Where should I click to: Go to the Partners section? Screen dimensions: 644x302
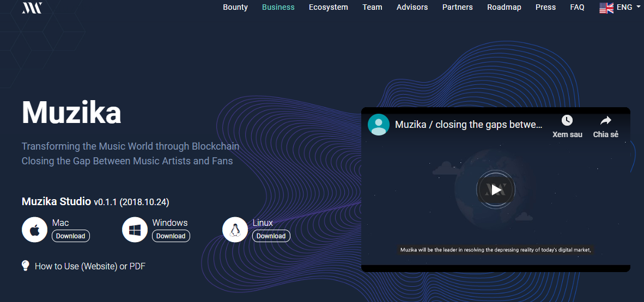[x=457, y=7]
